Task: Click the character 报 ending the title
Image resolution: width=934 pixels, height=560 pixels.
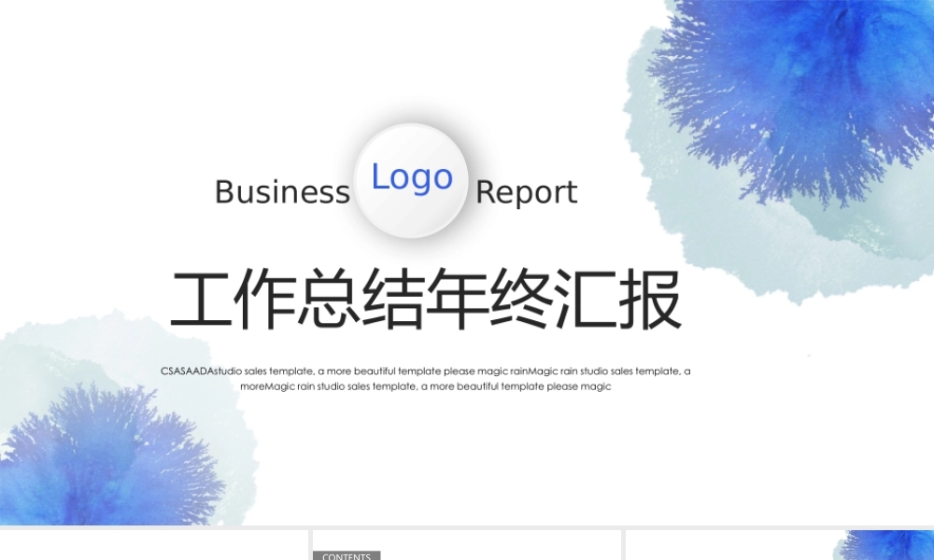Action: (650, 301)
